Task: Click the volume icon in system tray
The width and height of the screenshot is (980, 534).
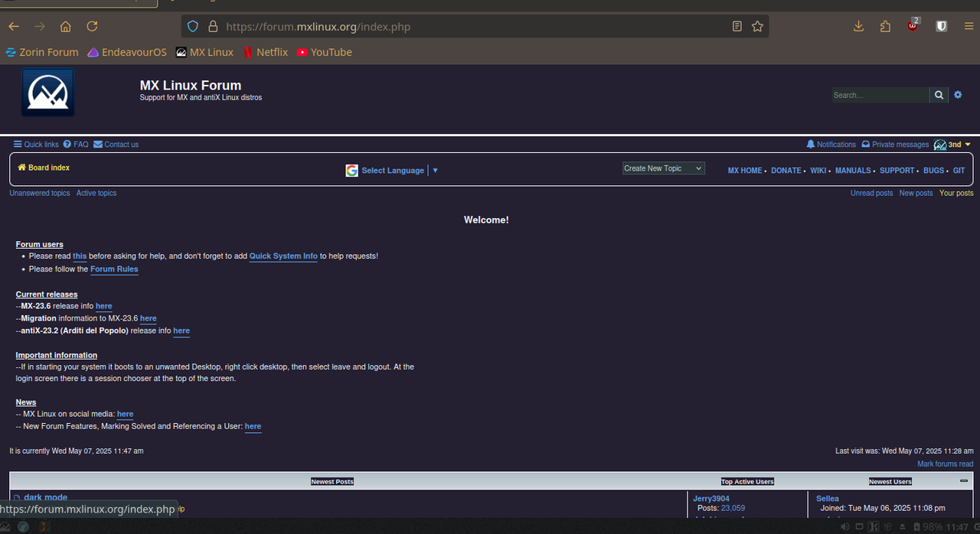Action: [x=844, y=526]
